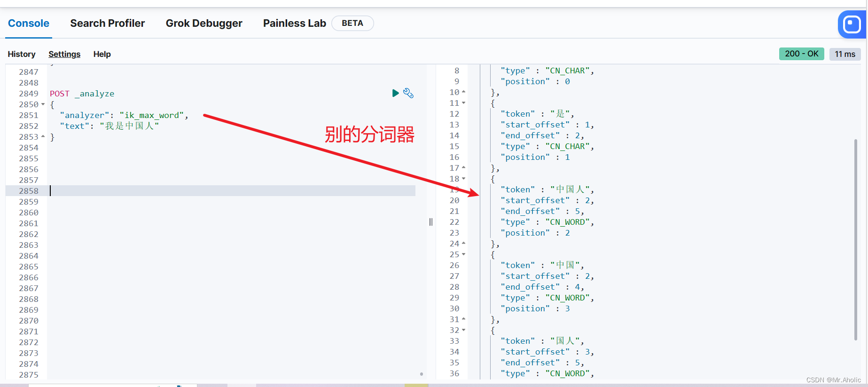Open the Help menu

coord(102,54)
